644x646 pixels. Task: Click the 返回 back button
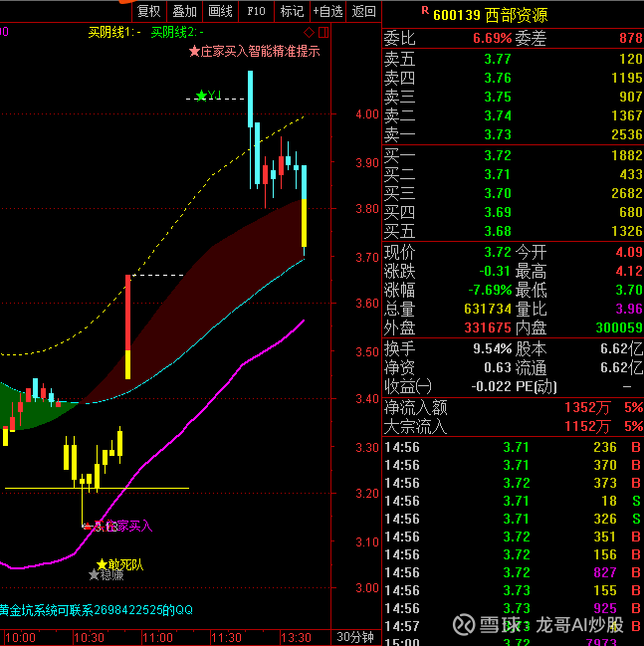click(x=364, y=11)
